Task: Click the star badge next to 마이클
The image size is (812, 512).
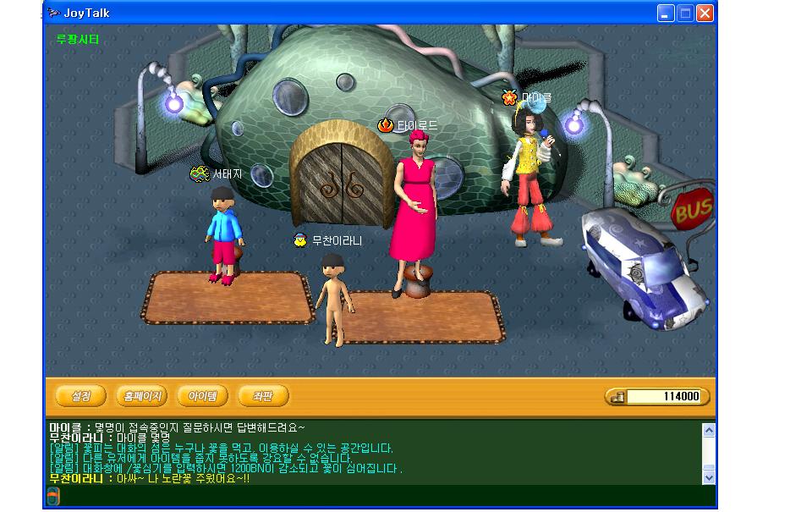Action: click(x=509, y=98)
